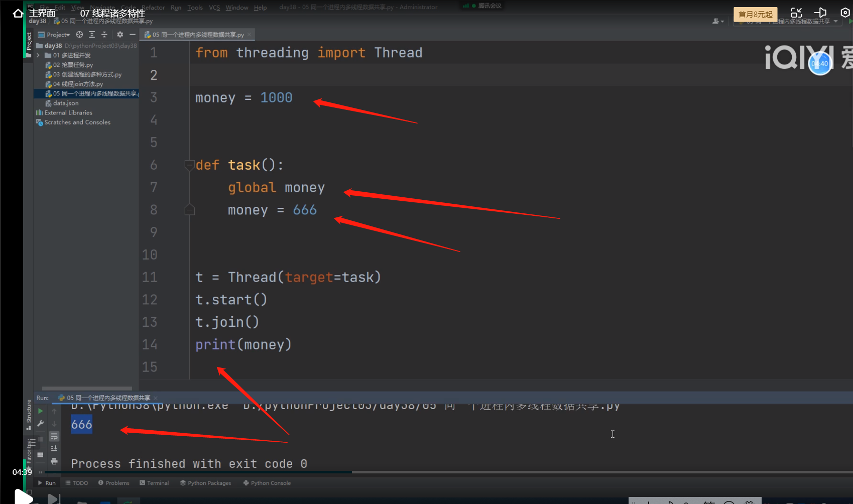Screen dimensions: 853x504
Task: Click the up-arrow stack trace icon
Action: 54,412
